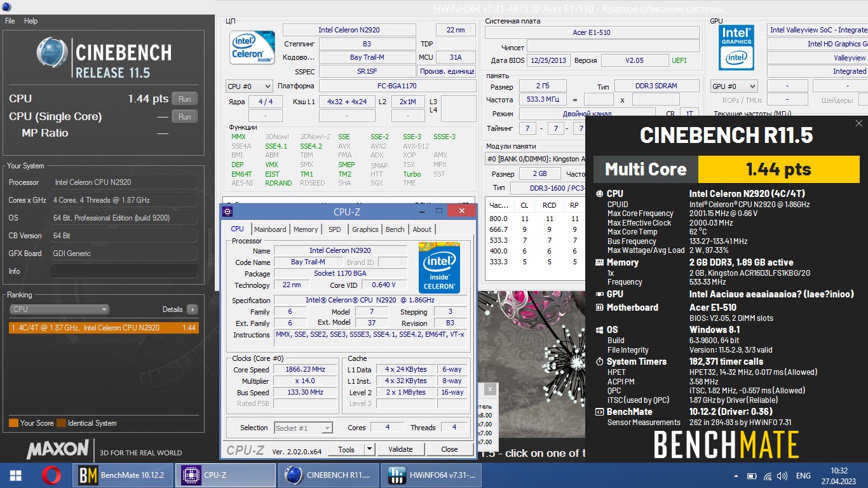
Task: Click the Bus Speed 133.30 MHz field
Action: 306,393
